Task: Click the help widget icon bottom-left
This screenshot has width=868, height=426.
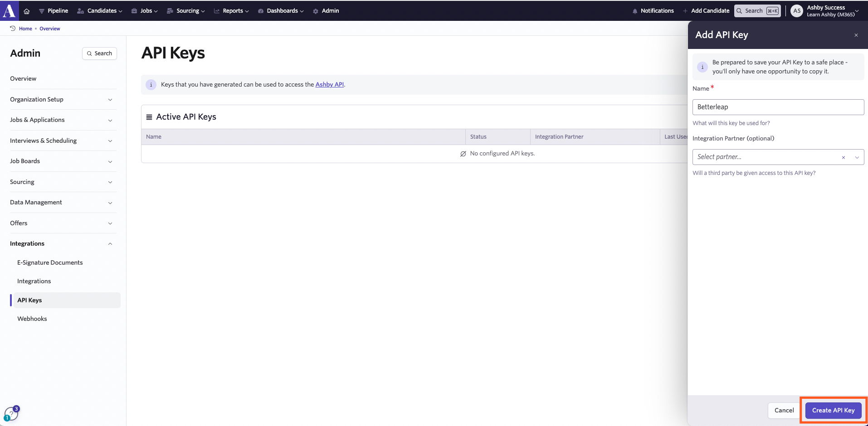Action: [x=10, y=413]
